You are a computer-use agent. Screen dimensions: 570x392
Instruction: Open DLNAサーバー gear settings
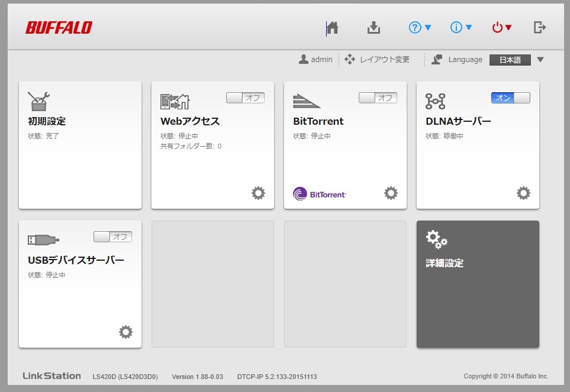[523, 193]
